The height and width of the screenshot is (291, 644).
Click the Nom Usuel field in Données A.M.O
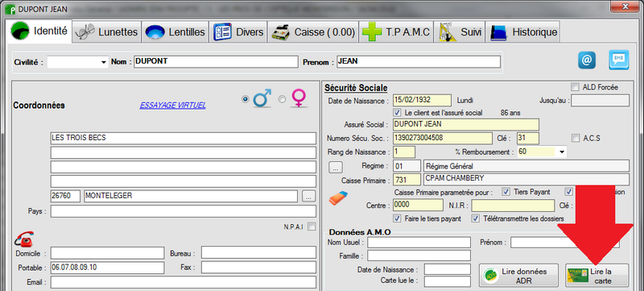(419, 243)
